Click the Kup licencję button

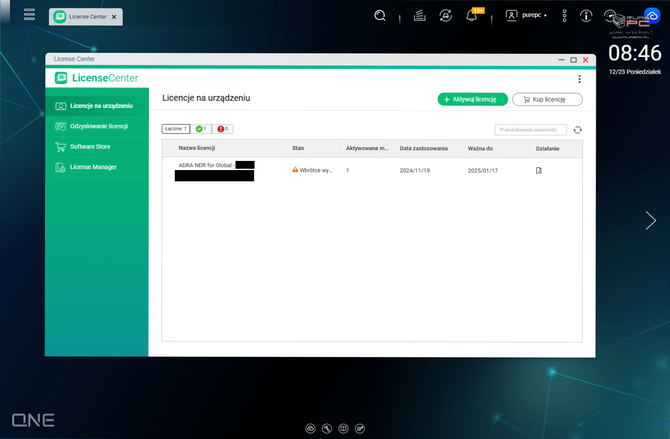[547, 99]
